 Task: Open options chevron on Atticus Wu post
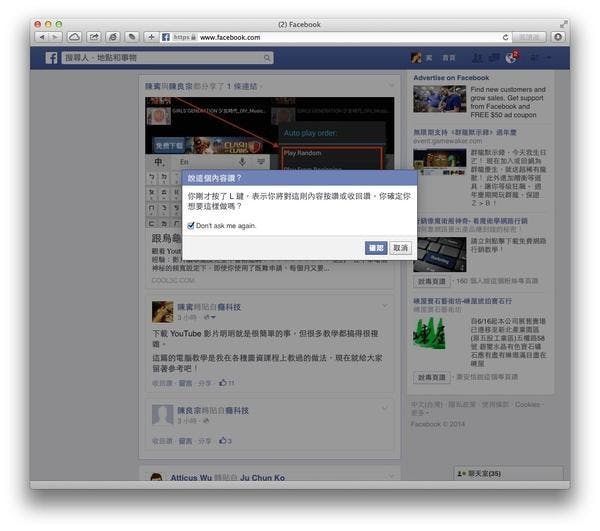pyautogui.click(x=391, y=476)
